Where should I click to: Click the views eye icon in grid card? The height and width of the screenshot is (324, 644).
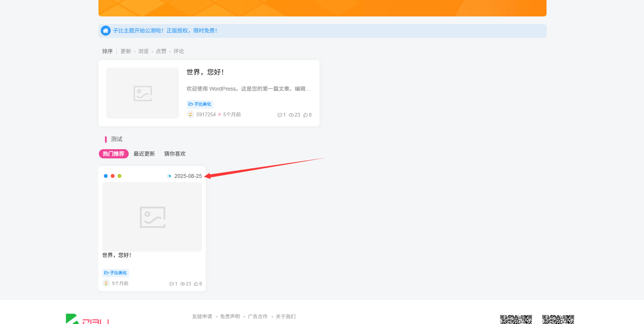tap(183, 284)
